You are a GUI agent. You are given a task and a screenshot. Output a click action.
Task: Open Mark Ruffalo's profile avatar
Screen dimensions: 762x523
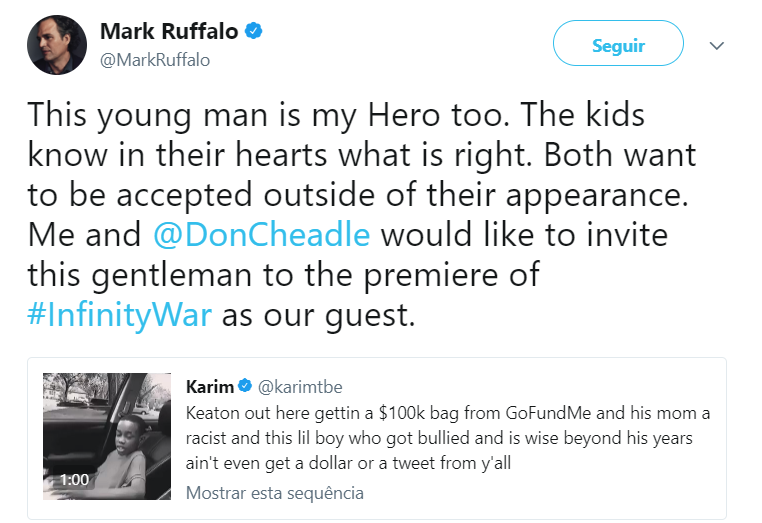(x=56, y=45)
